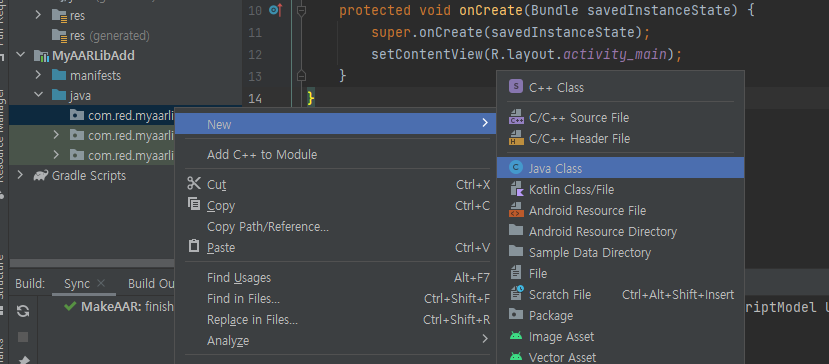Select Add C++ to Module
Image resolution: width=829 pixels, height=364 pixels.
pyautogui.click(x=335, y=154)
